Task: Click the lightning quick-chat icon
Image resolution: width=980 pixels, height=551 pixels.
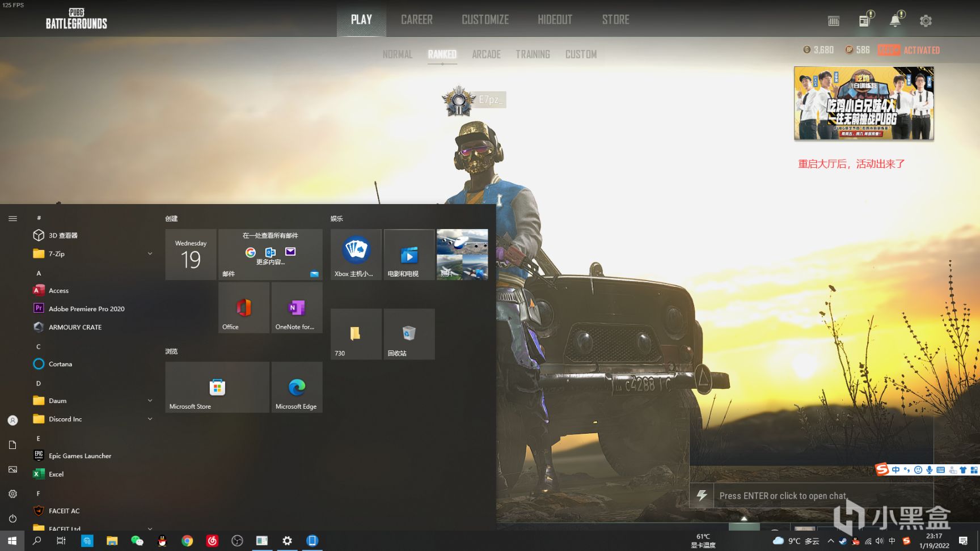Action: pyautogui.click(x=702, y=495)
